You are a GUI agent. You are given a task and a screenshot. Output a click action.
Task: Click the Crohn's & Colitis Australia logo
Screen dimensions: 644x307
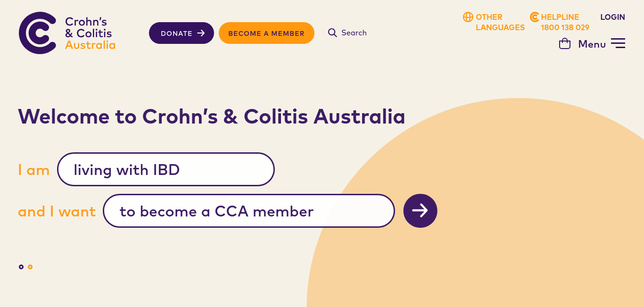(67, 33)
